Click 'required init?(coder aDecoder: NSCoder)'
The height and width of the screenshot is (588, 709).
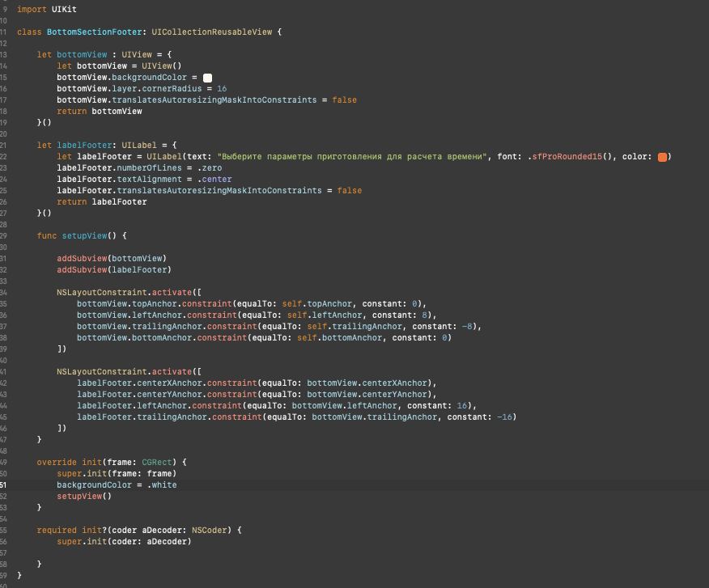click(139, 530)
